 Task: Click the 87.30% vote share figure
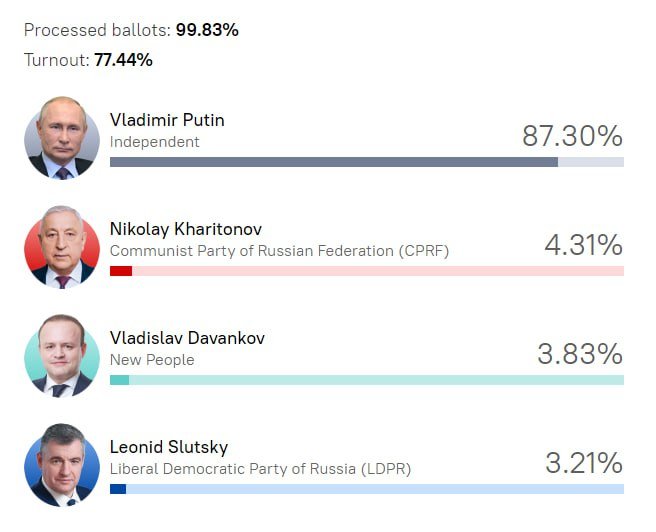572,136
